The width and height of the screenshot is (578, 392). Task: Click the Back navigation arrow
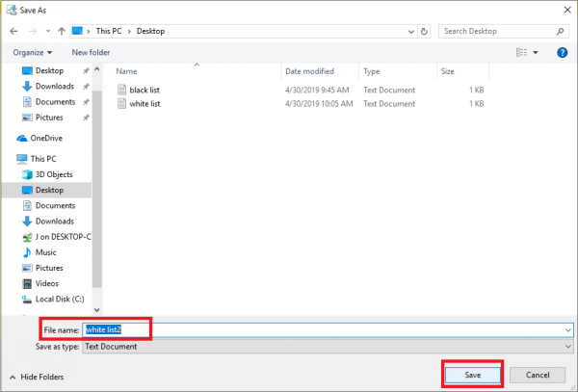pyautogui.click(x=13, y=31)
